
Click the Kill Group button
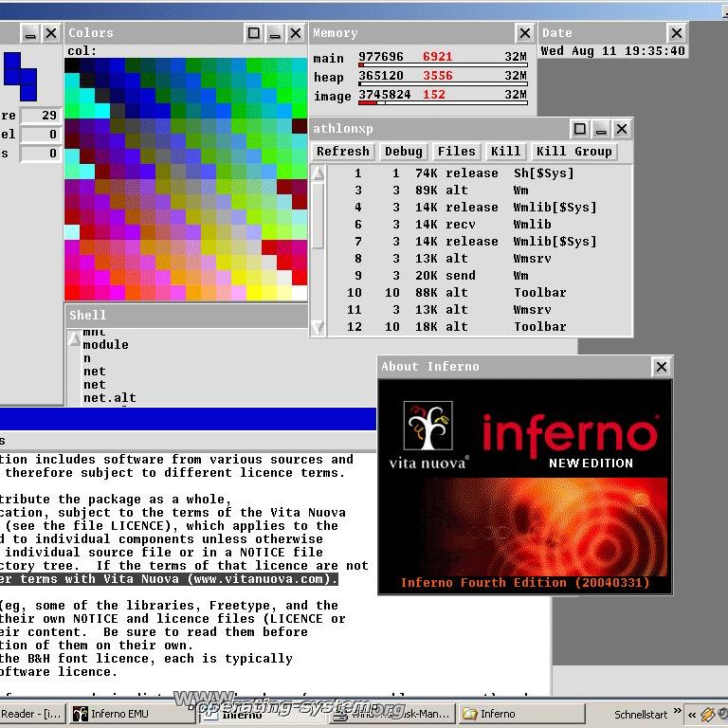click(x=573, y=152)
